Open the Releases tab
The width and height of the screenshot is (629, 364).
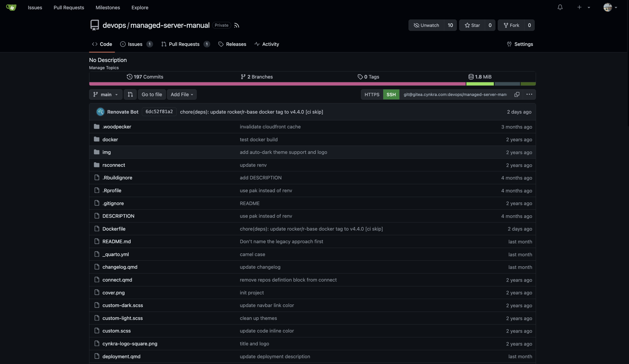pyautogui.click(x=236, y=44)
